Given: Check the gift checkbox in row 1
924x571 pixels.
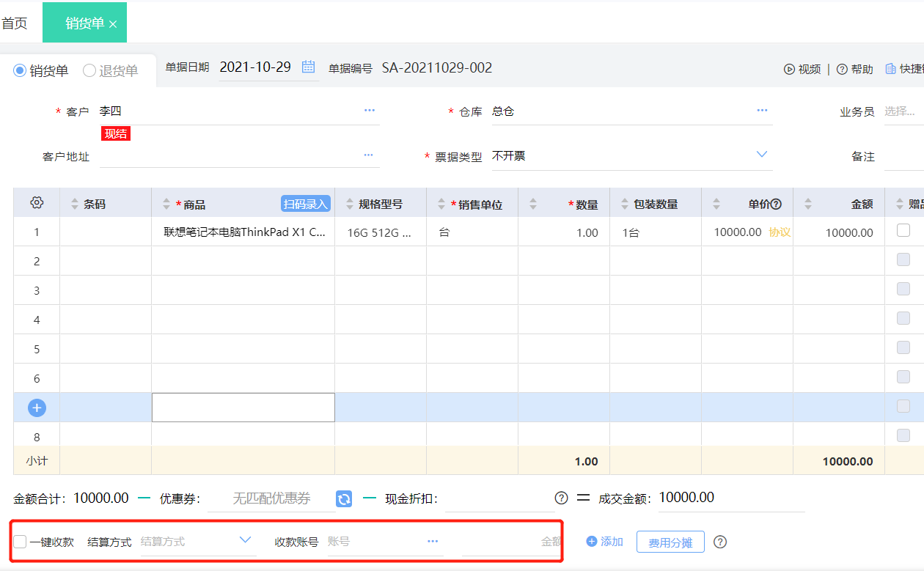Looking at the screenshot, I should tap(903, 230).
